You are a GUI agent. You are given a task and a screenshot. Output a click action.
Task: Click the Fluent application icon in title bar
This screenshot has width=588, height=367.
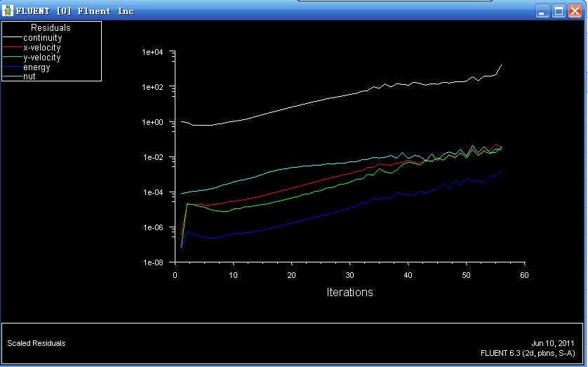click(x=8, y=11)
